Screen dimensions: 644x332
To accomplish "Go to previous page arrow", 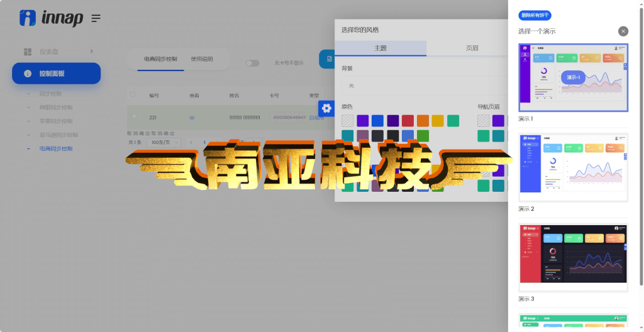I will pyautogui.click(x=191, y=143).
